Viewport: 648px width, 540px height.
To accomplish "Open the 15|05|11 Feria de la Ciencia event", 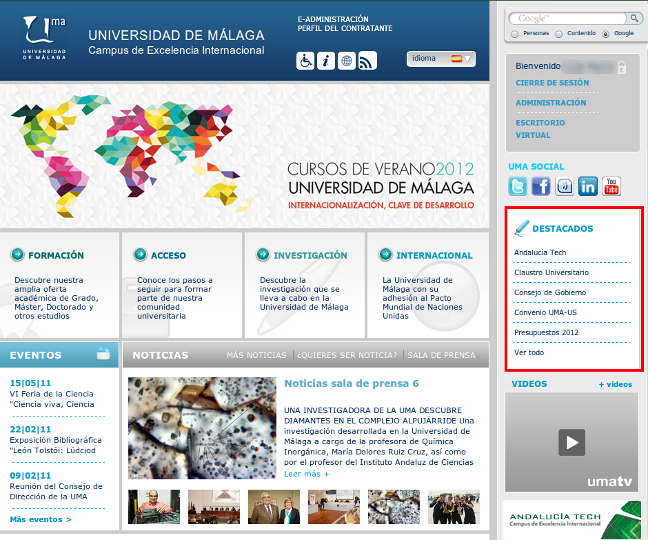I will click(x=52, y=394).
